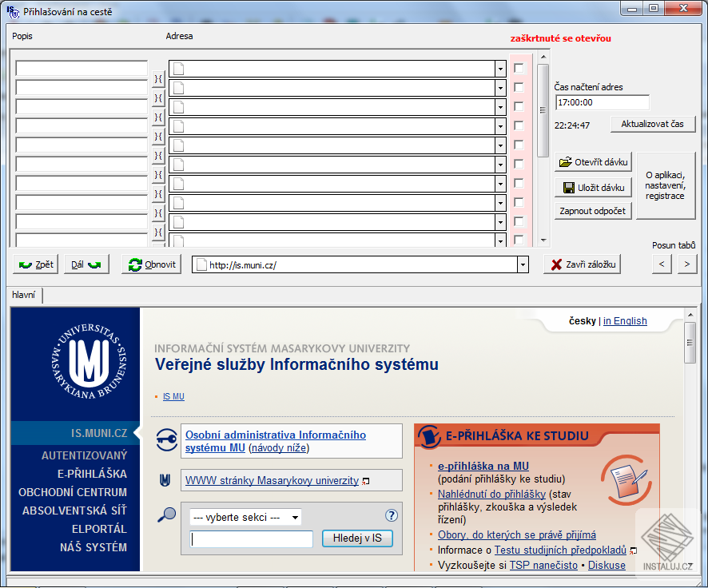
Task: Check the first row's open checkbox
Action: coord(519,68)
